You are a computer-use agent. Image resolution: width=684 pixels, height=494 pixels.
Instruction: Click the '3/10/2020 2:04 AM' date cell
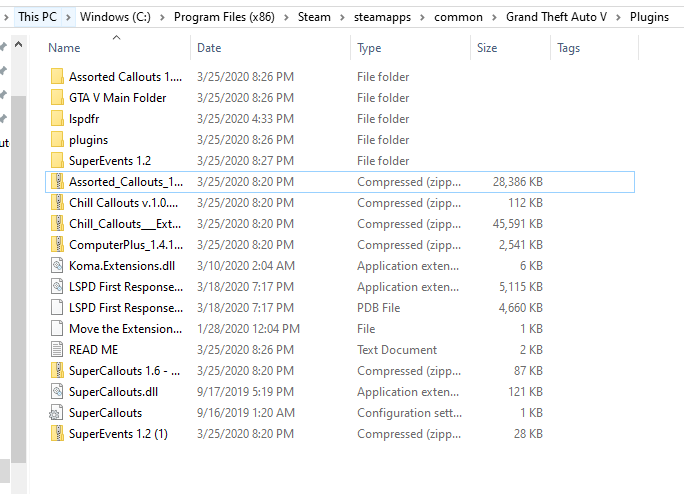point(246,266)
